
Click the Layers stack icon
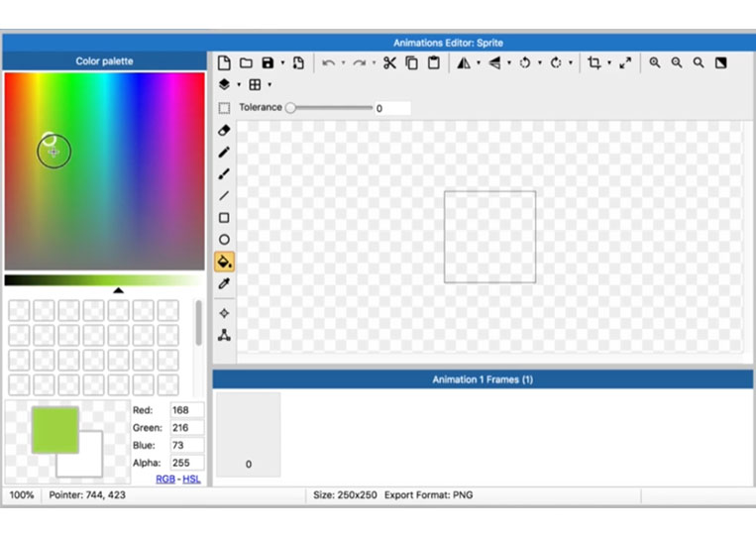coord(224,84)
